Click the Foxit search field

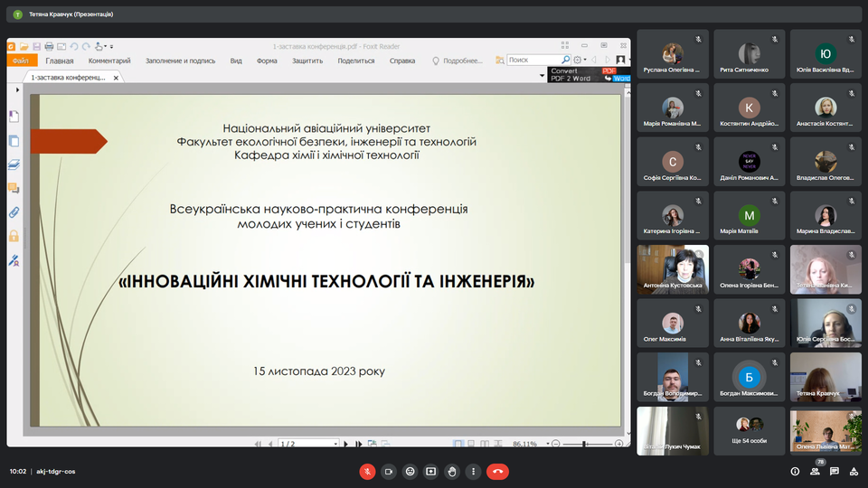point(527,60)
